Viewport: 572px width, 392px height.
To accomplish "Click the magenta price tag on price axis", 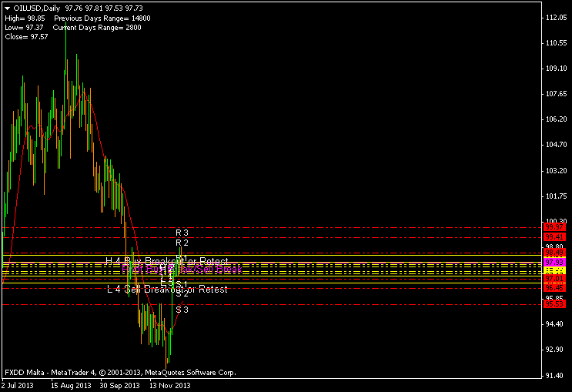I will tap(555, 263).
